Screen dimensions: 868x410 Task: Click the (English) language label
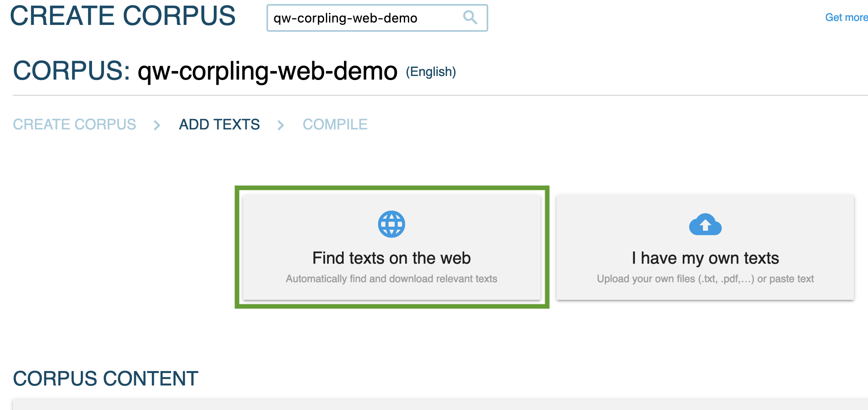pyautogui.click(x=431, y=72)
